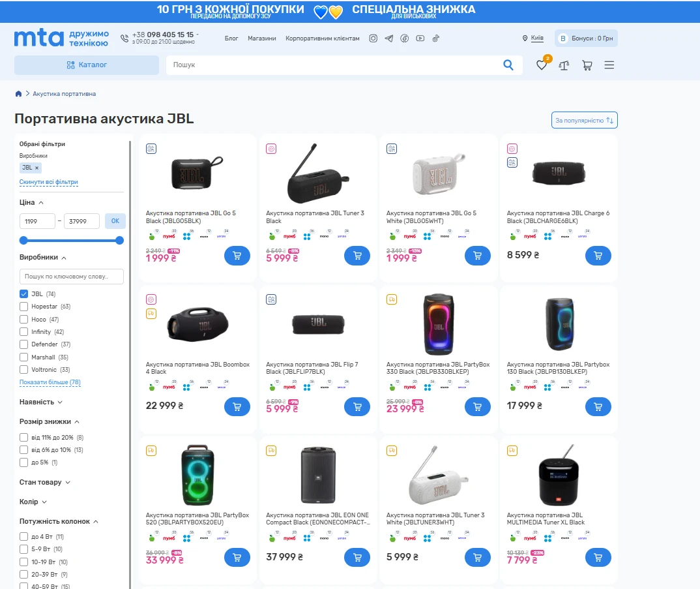Click Показати більше (78) link
Screen dimensions: 700x589
click(x=50, y=382)
